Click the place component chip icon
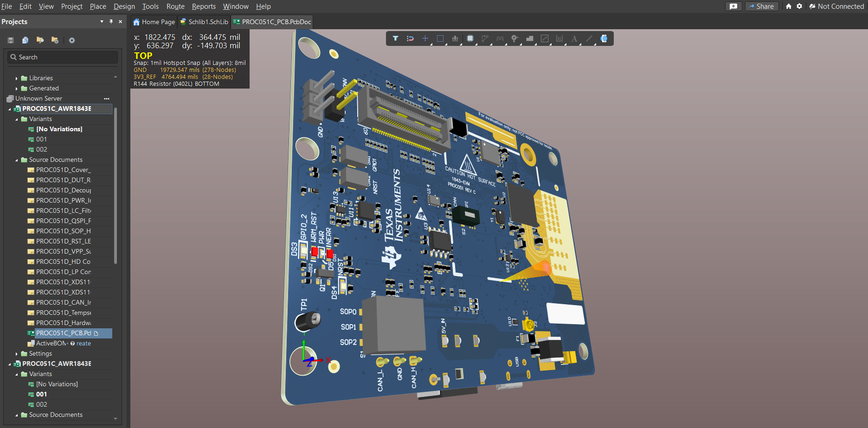Screen dimensions: 868x428 pos(470,38)
